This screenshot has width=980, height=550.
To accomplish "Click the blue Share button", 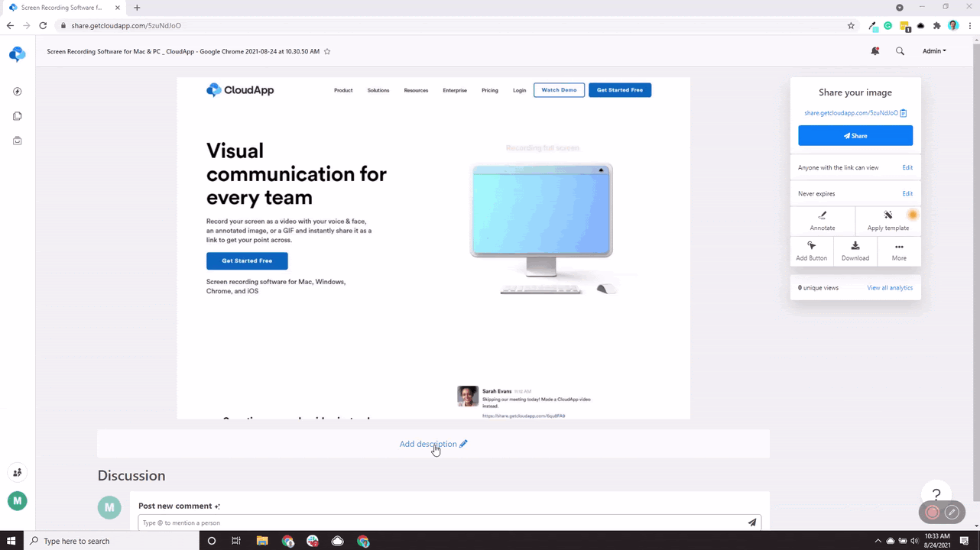I will click(855, 136).
